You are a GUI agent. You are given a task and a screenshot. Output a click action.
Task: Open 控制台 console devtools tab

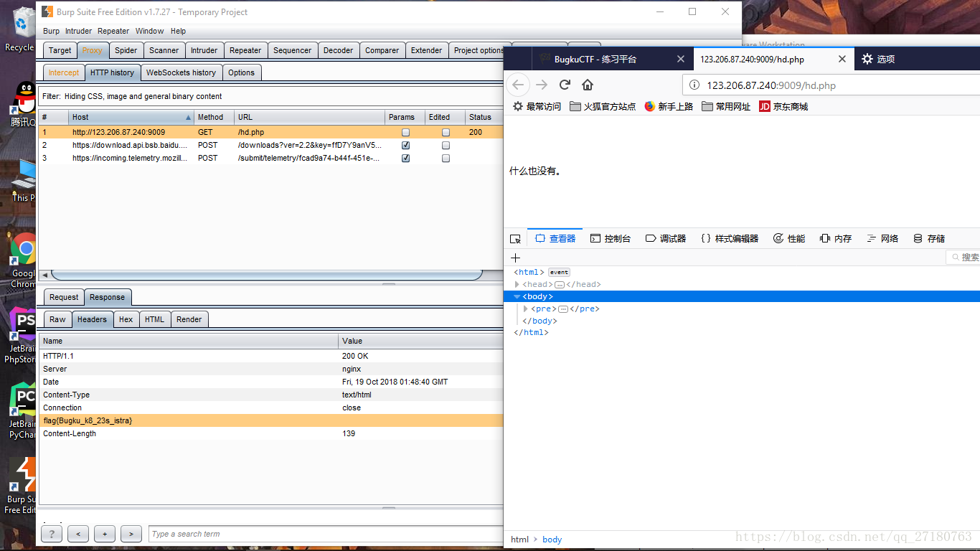coord(611,238)
